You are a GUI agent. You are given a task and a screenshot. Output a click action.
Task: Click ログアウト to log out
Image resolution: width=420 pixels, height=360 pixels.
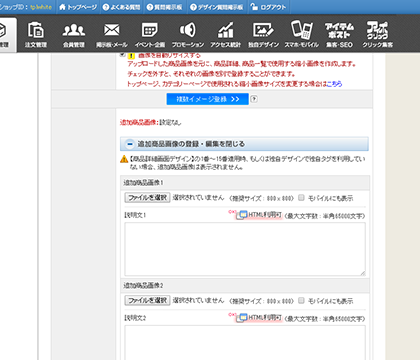(x=268, y=7)
